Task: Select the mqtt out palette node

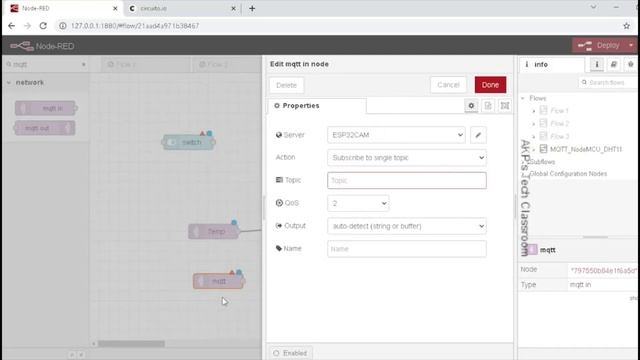Action: point(44,128)
